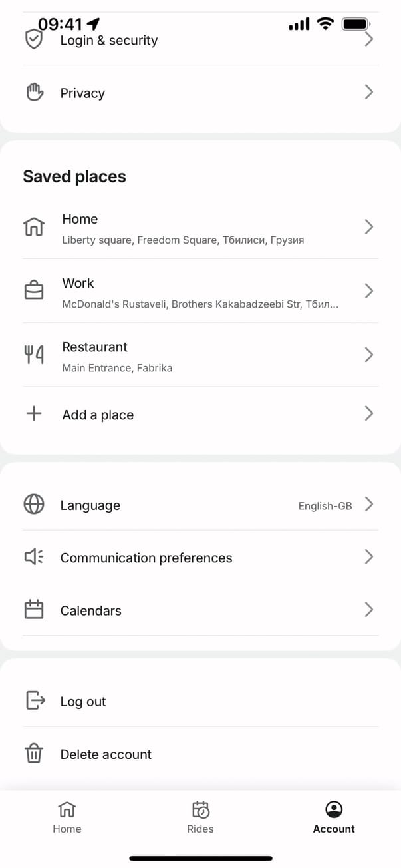Tap the hand icon beside Privacy
Image resolution: width=401 pixels, height=868 pixels.
(34, 93)
